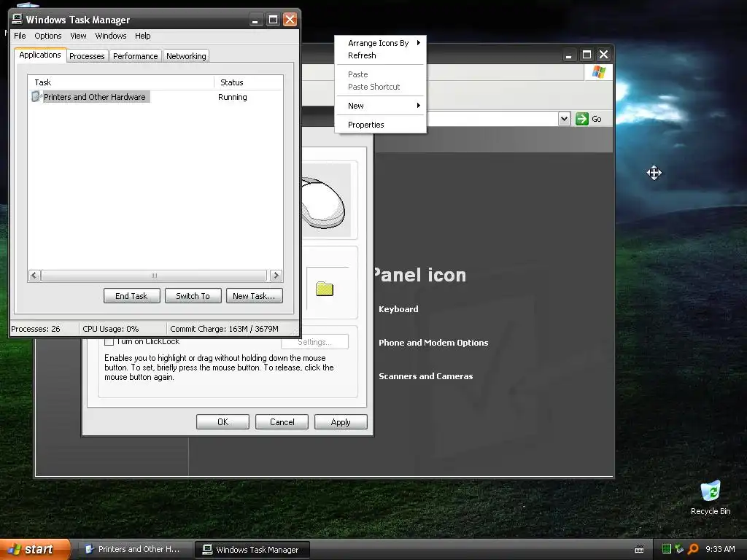Viewport: 747px width, 560px height.
Task: Click Apply in the mouse properties dialog
Action: point(341,422)
